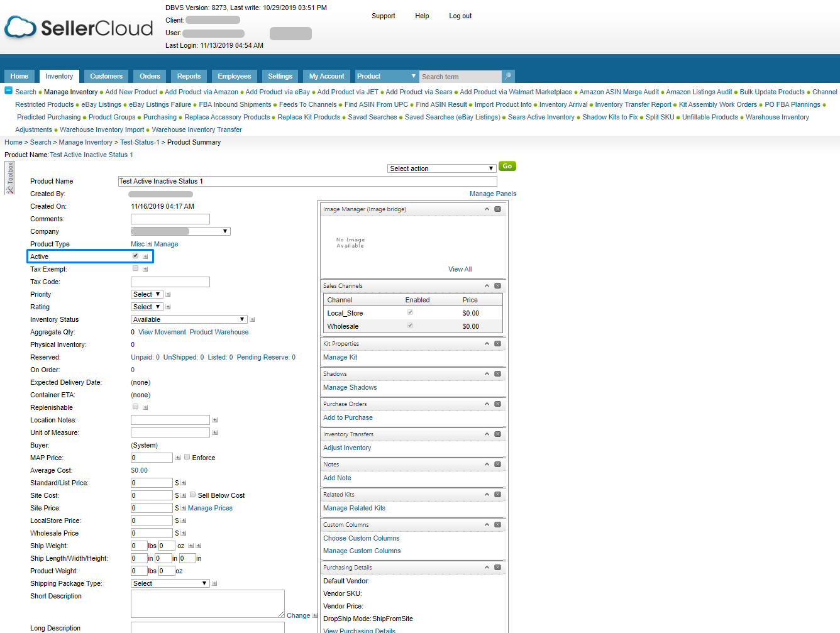Image resolution: width=840 pixels, height=633 pixels.
Task: Open the Shipping Package Type dropdown
Action: pos(170,583)
